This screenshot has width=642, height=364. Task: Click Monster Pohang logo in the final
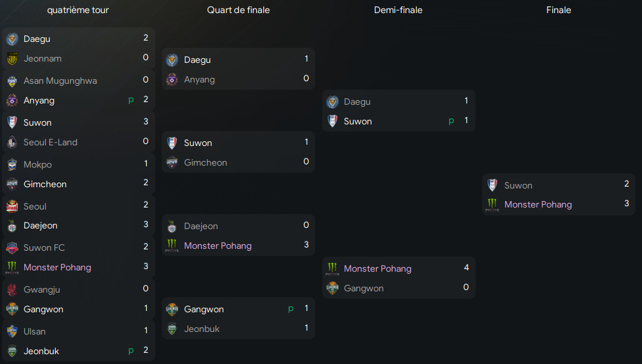[492, 205]
